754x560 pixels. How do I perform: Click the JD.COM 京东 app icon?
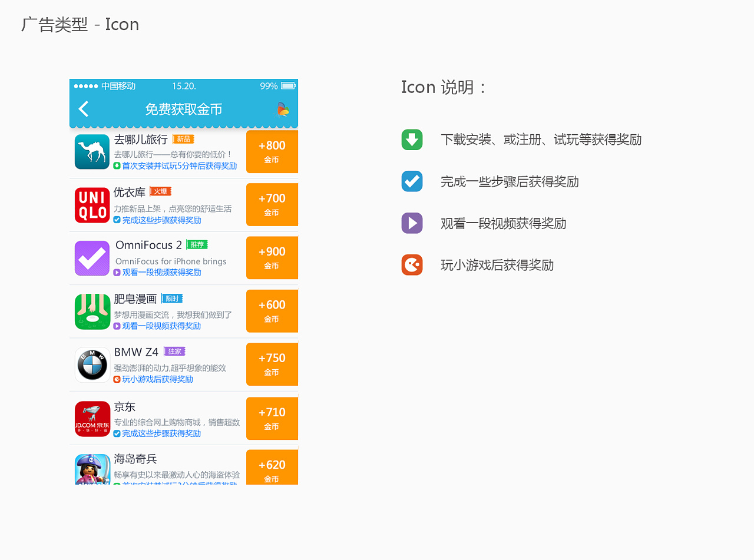click(x=92, y=418)
